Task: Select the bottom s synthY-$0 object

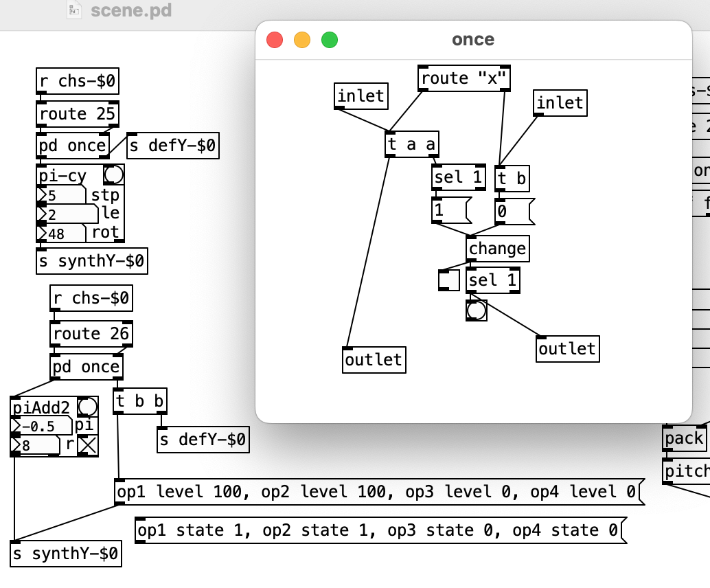Action: [x=66, y=554]
